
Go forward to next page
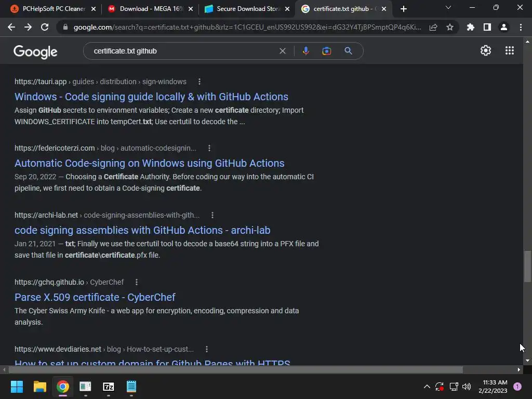tap(28, 27)
